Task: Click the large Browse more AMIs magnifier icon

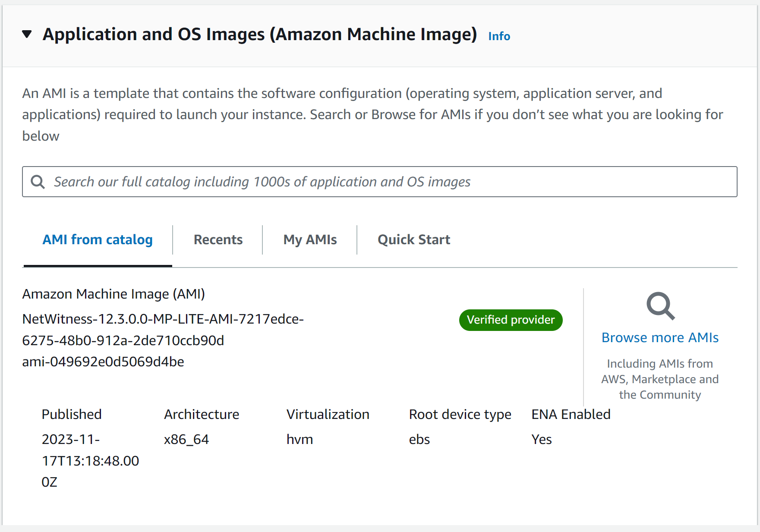Action: tap(660, 306)
